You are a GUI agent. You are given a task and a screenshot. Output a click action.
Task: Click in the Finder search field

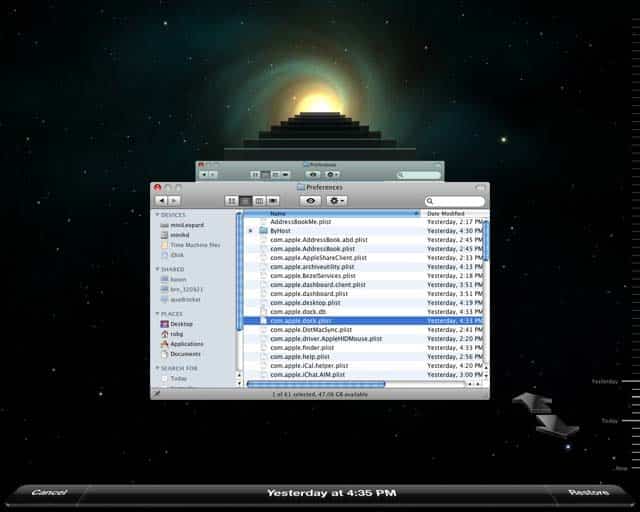point(455,201)
